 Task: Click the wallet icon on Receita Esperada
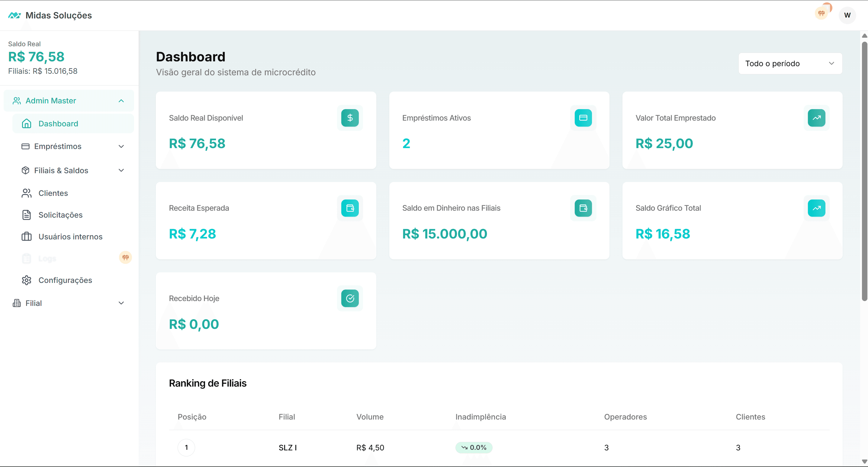point(350,208)
